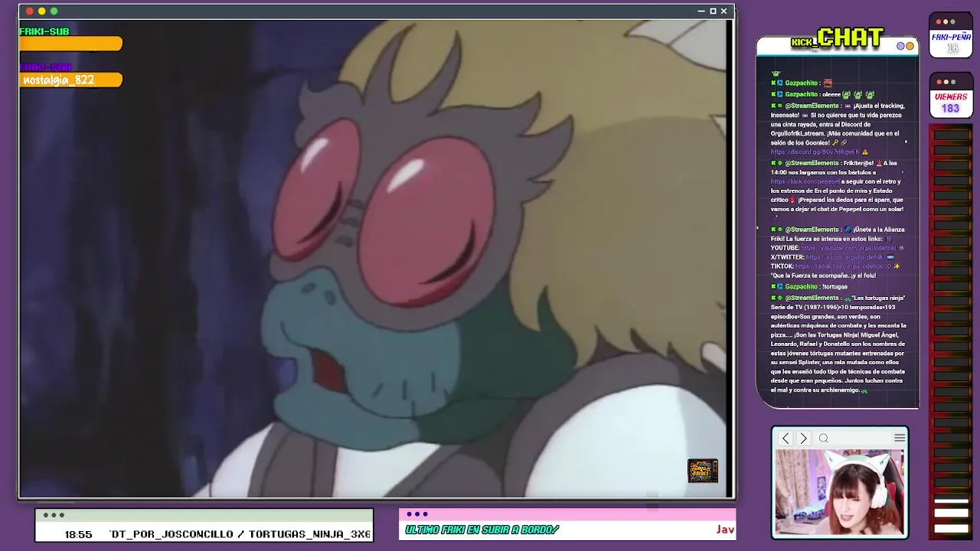This screenshot has width=980, height=551.
Task: Click the Gazpachito username on the !tortugas message
Action: pos(801,286)
